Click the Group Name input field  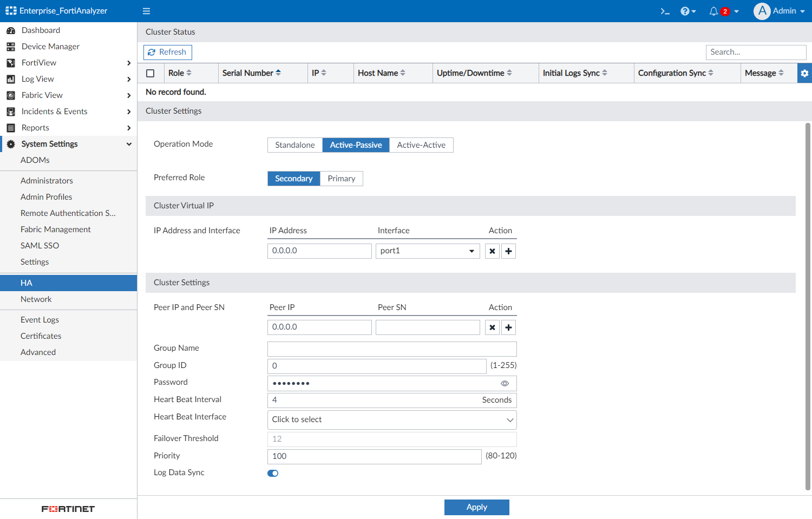[392, 349]
